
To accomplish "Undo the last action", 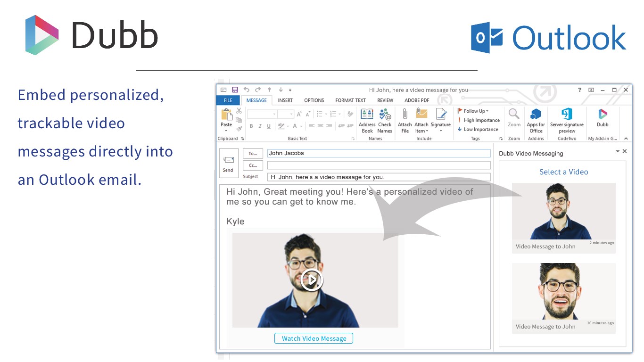I will click(x=246, y=90).
